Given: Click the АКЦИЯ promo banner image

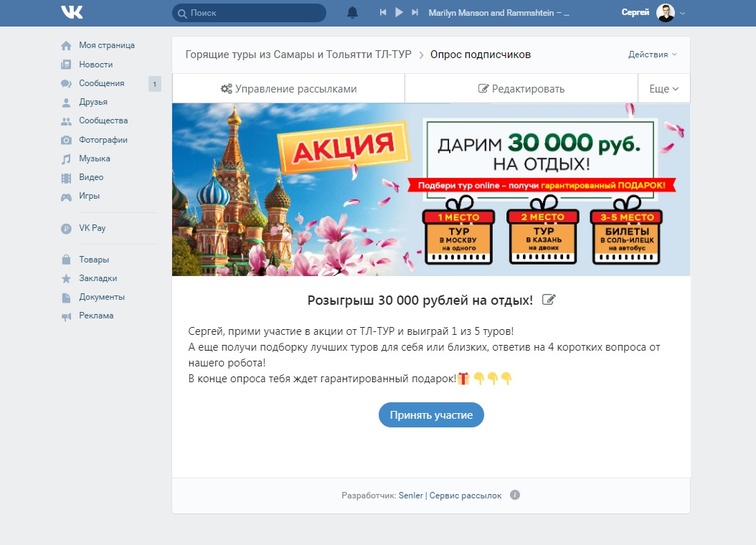Looking at the screenshot, I should click(431, 189).
